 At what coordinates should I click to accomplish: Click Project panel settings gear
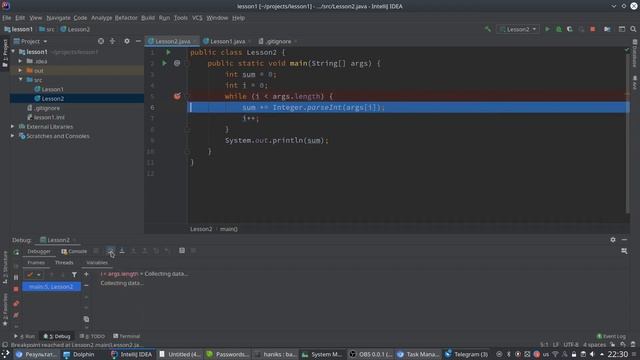pos(127,41)
